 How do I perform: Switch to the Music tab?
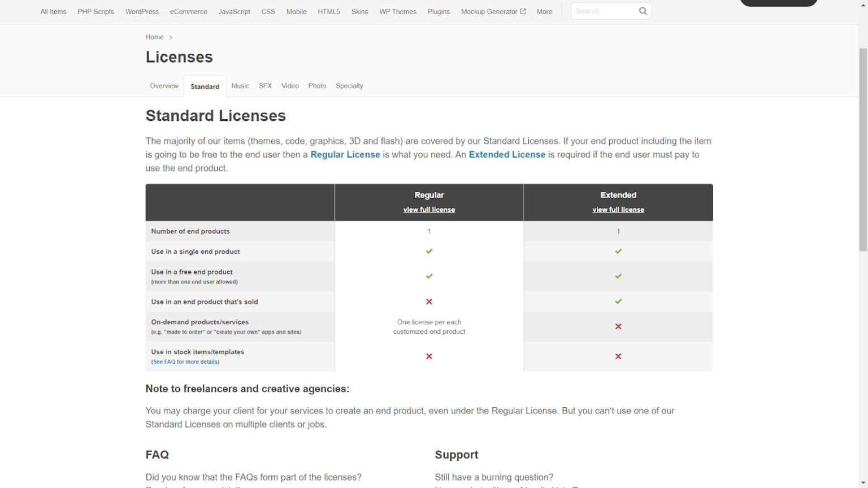[240, 86]
